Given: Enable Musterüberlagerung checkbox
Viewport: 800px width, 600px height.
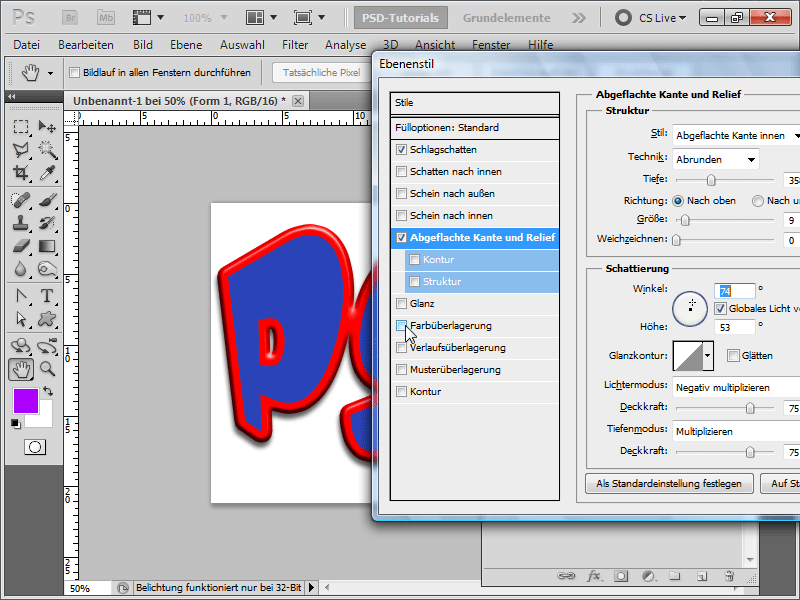Looking at the screenshot, I should coord(402,369).
